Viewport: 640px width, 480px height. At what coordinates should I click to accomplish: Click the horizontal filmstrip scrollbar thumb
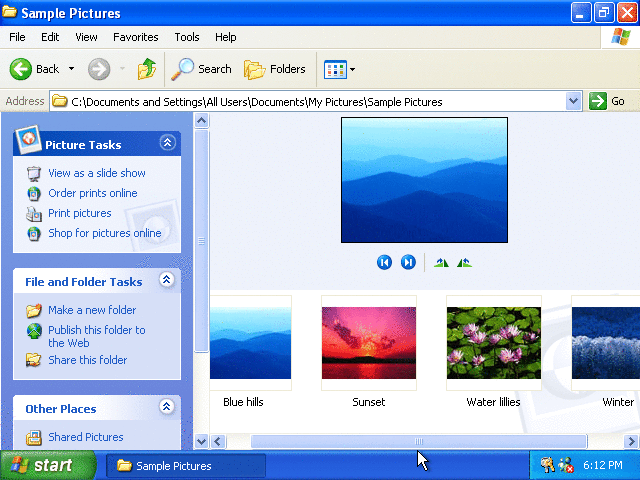click(x=419, y=441)
